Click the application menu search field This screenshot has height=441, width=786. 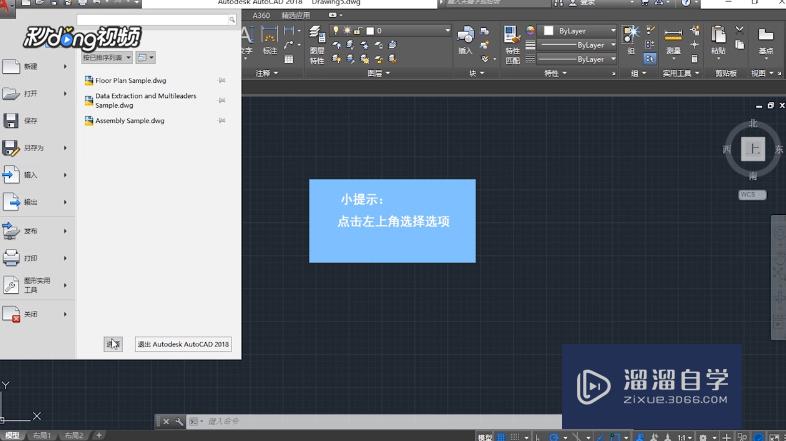(x=156, y=20)
